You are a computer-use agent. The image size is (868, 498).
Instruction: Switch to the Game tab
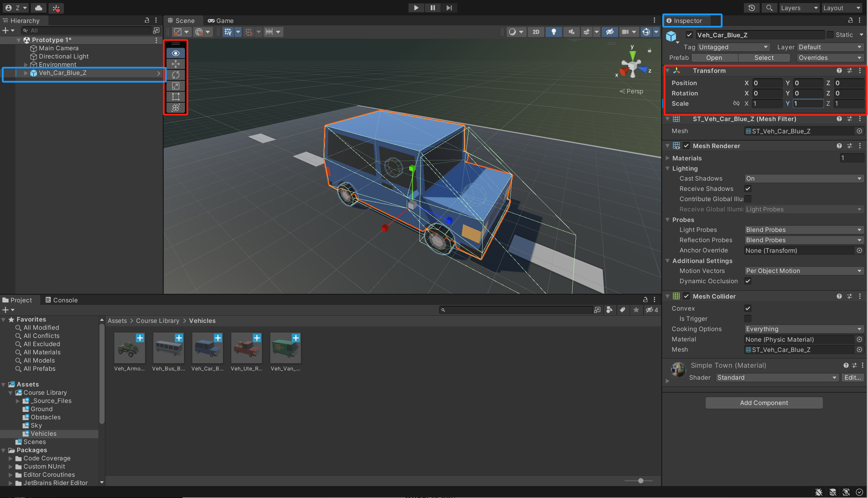[221, 21]
